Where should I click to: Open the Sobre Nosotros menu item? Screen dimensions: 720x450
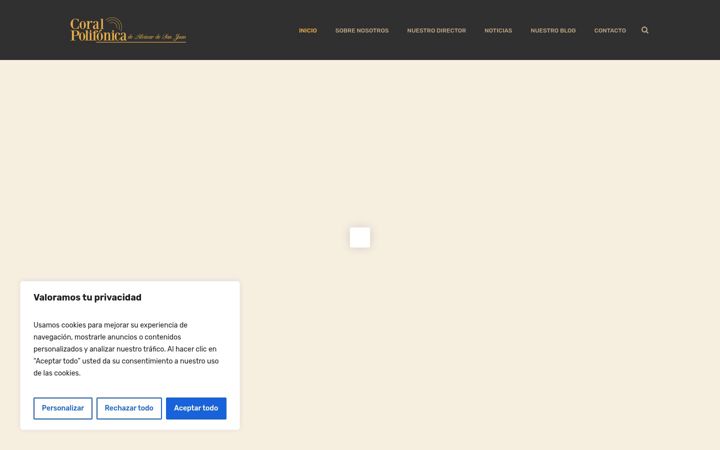tap(362, 30)
